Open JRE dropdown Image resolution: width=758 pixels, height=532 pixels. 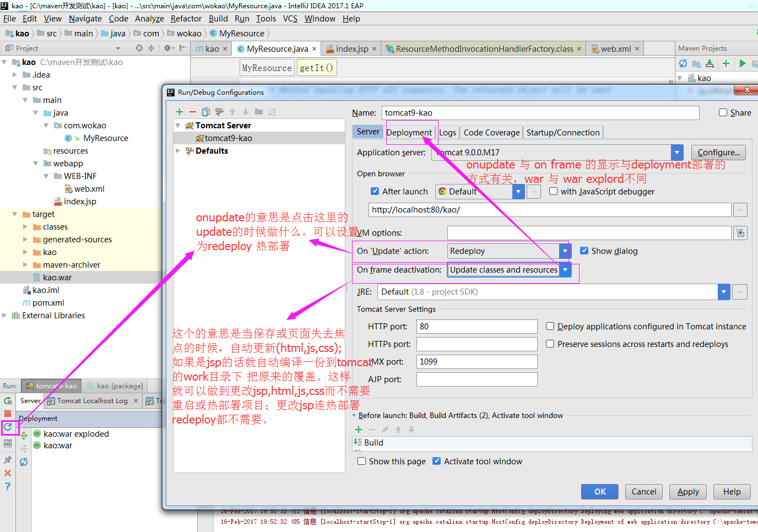724,292
